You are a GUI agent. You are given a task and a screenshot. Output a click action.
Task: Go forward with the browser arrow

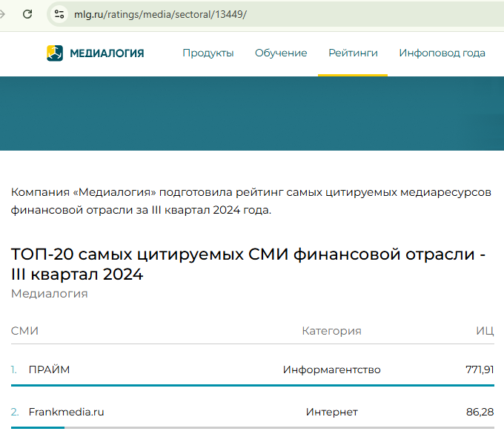tap(2, 14)
